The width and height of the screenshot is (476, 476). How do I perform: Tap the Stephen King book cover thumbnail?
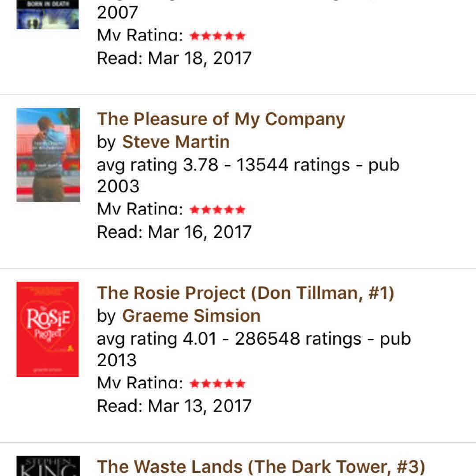tap(48, 466)
